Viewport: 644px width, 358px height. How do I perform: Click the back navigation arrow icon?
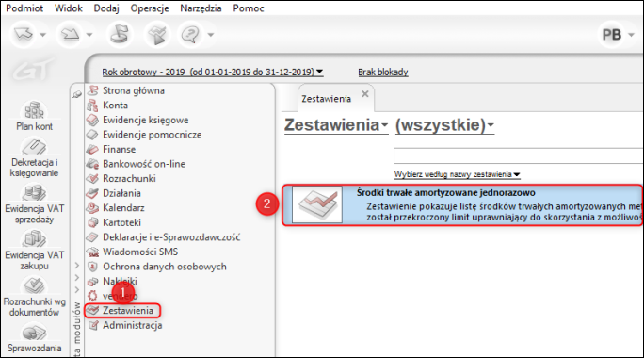(x=24, y=35)
